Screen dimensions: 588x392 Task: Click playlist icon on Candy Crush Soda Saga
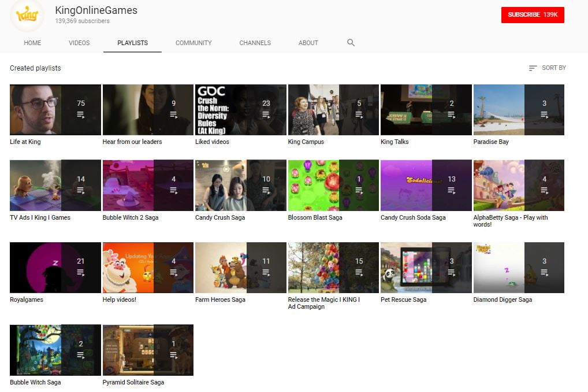[x=452, y=191]
